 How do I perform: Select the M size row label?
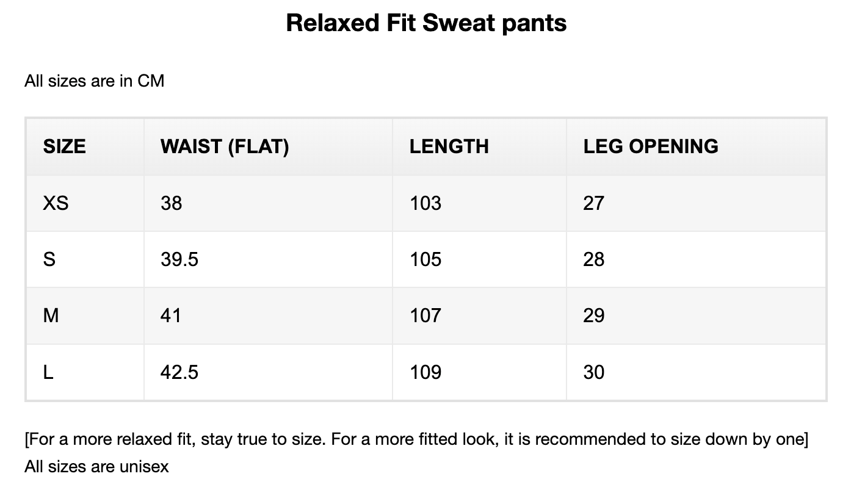point(51,315)
